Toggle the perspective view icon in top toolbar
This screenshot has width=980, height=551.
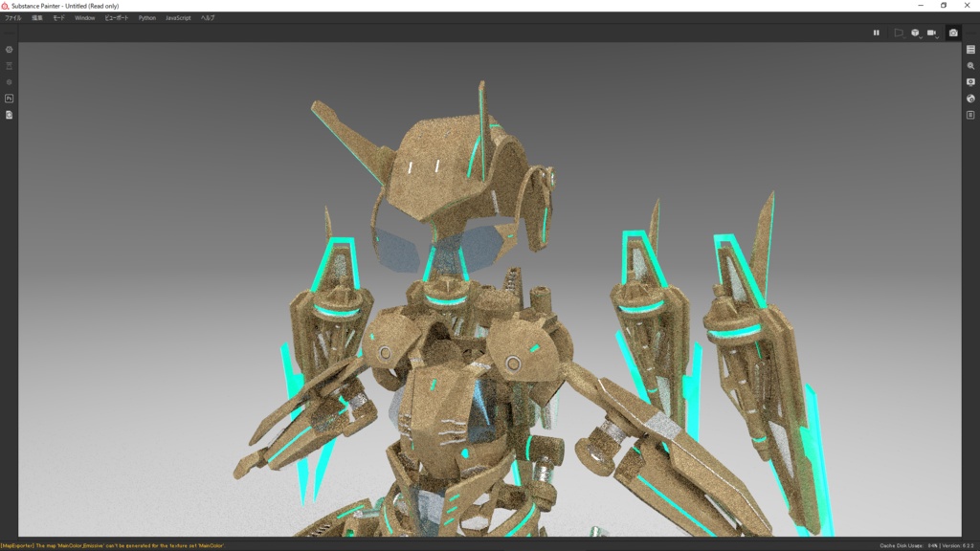(x=899, y=33)
